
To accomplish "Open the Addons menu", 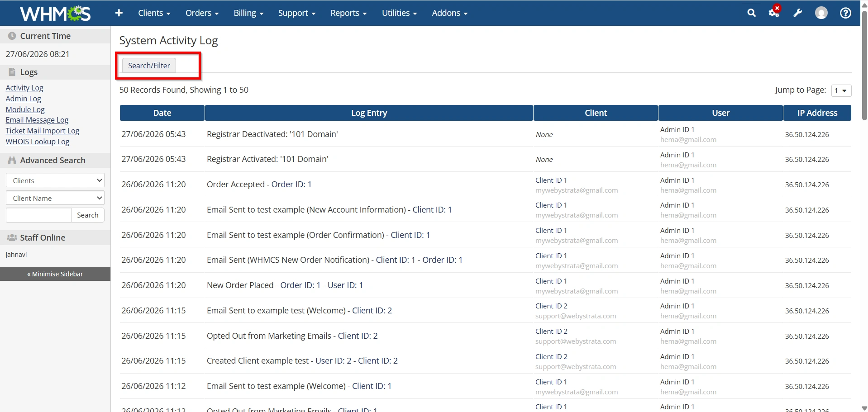I will [x=450, y=13].
